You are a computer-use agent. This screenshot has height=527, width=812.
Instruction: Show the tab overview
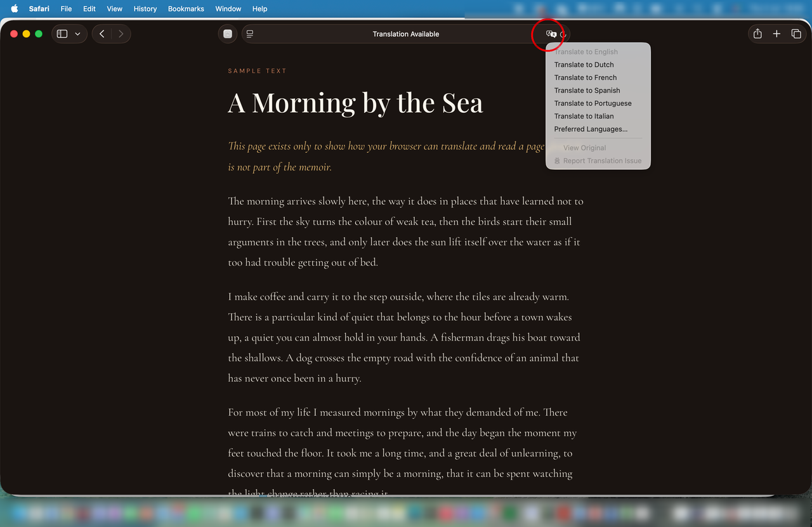[796, 34]
